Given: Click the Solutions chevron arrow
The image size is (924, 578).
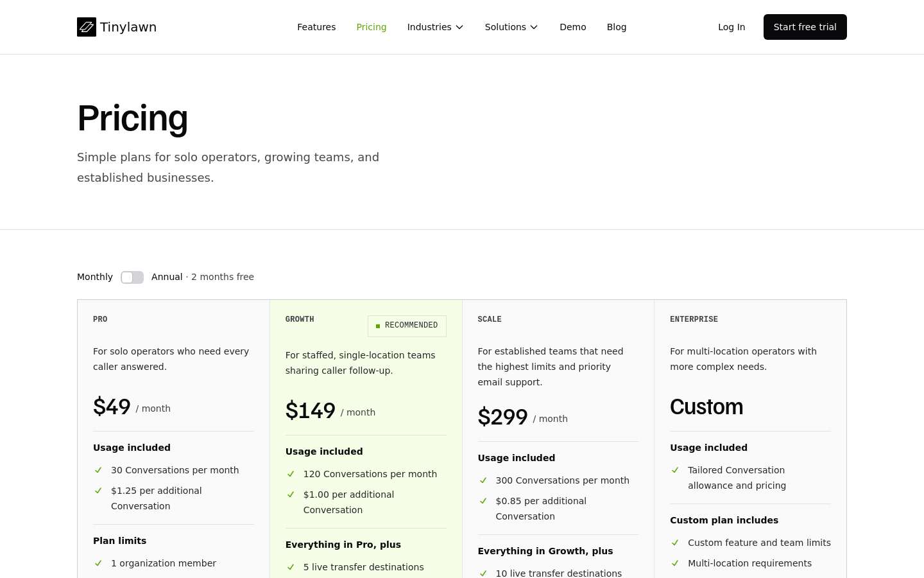Looking at the screenshot, I should click(534, 27).
